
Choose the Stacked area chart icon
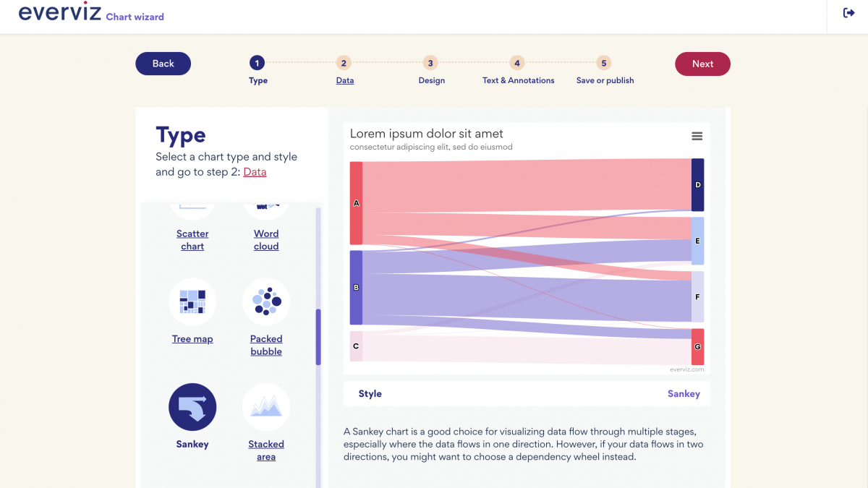[x=266, y=407]
